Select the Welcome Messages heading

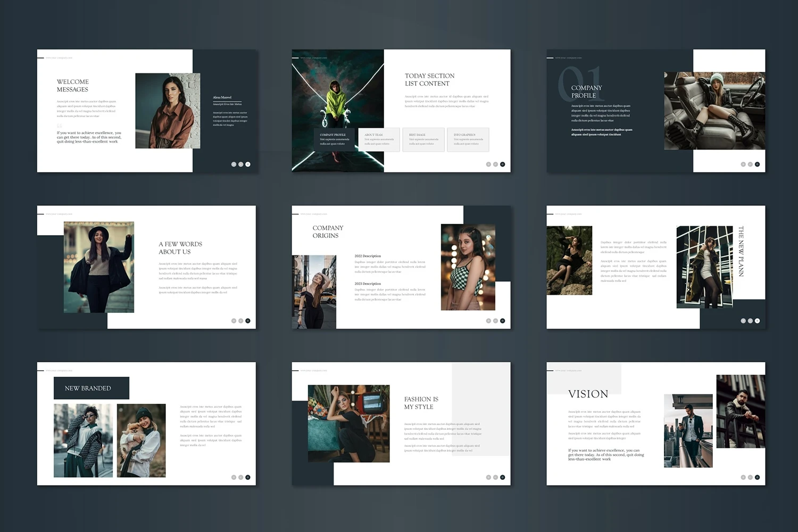73,86
